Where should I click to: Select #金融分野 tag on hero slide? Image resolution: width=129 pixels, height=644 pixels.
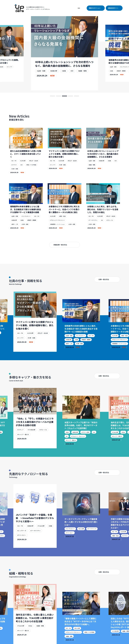click(54, 71)
